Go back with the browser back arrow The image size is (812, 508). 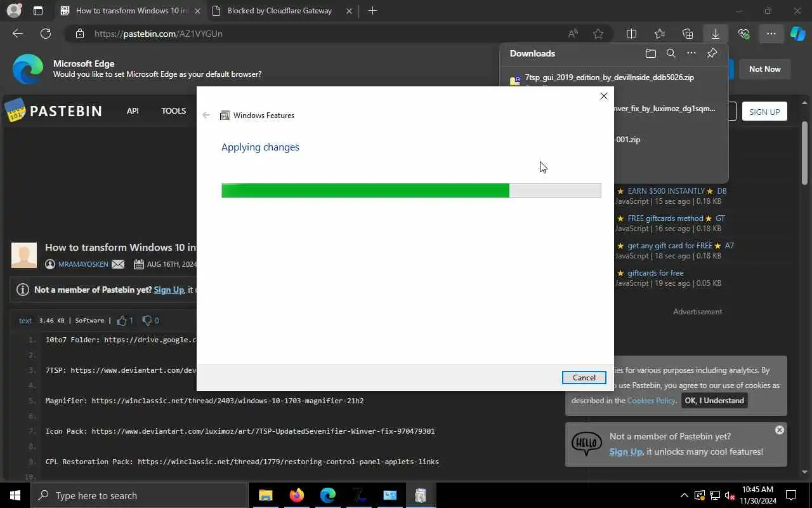(x=18, y=34)
